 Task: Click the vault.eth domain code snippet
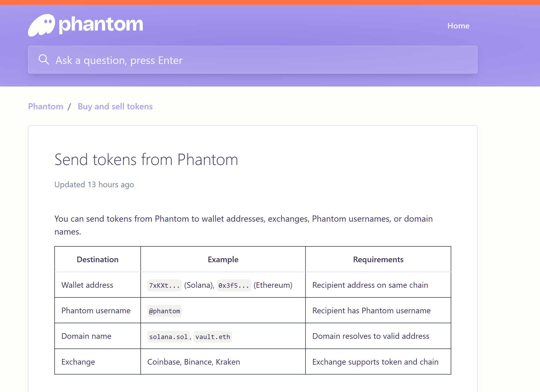[x=213, y=337]
